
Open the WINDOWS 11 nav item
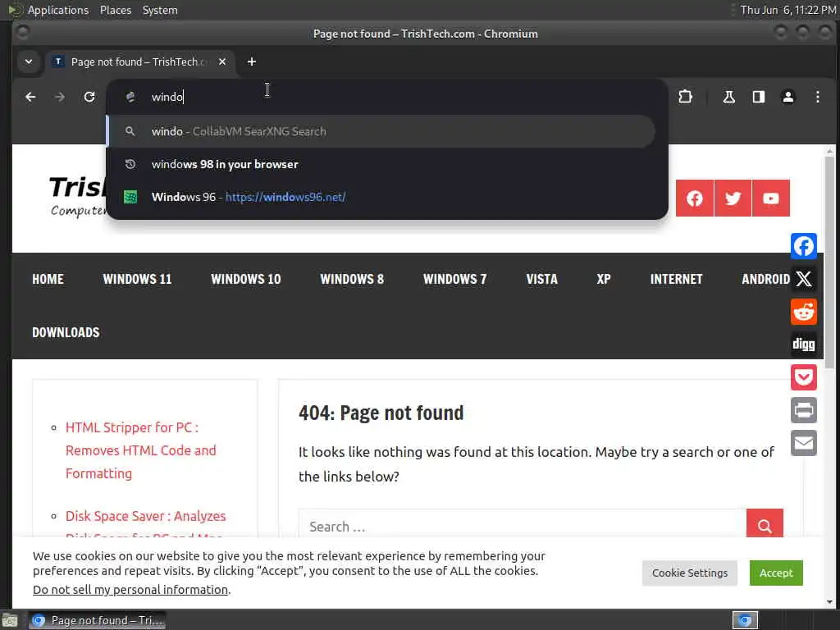(x=137, y=279)
